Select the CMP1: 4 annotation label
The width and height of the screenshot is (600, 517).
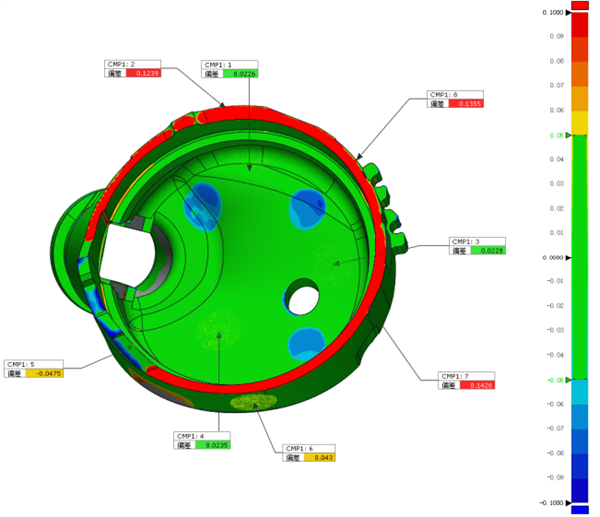[202, 440]
